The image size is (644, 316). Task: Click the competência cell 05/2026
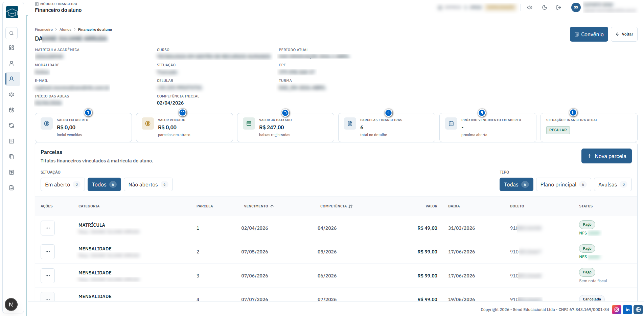coord(327,252)
